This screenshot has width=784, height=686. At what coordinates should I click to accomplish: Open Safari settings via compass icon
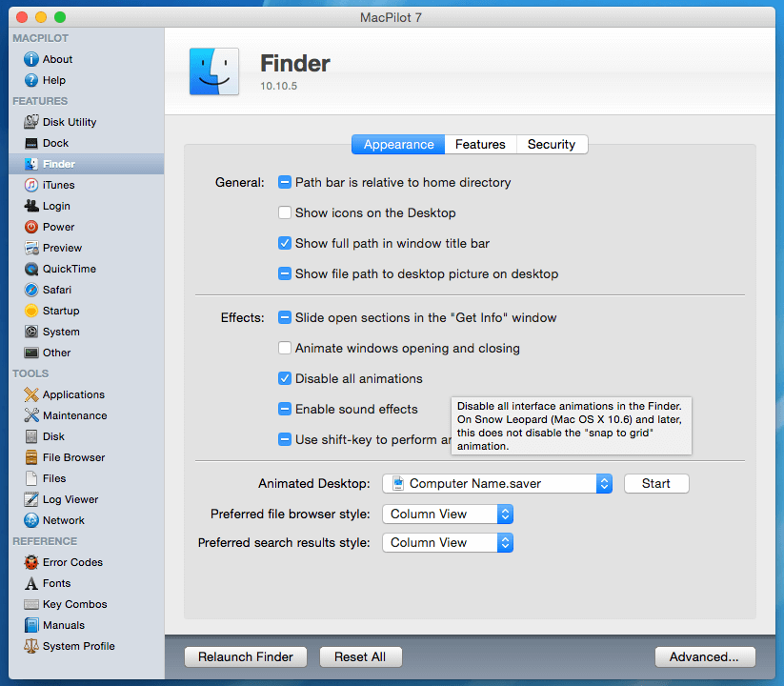click(31, 290)
